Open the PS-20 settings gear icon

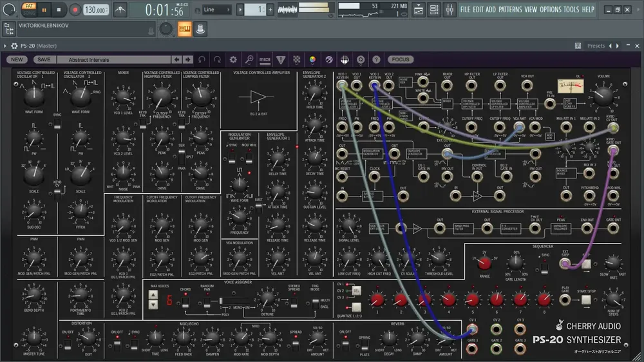(233, 59)
